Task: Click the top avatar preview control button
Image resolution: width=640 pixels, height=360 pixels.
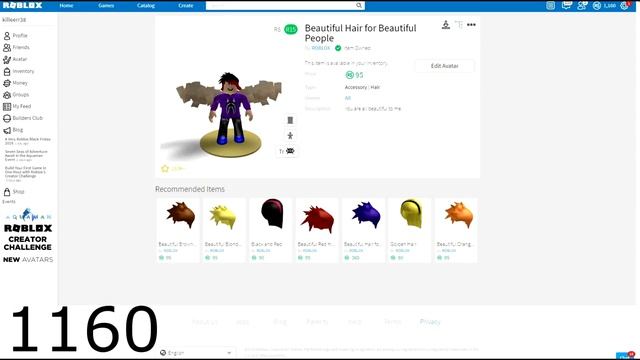Action: pyautogui.click(x=290, y=120)
